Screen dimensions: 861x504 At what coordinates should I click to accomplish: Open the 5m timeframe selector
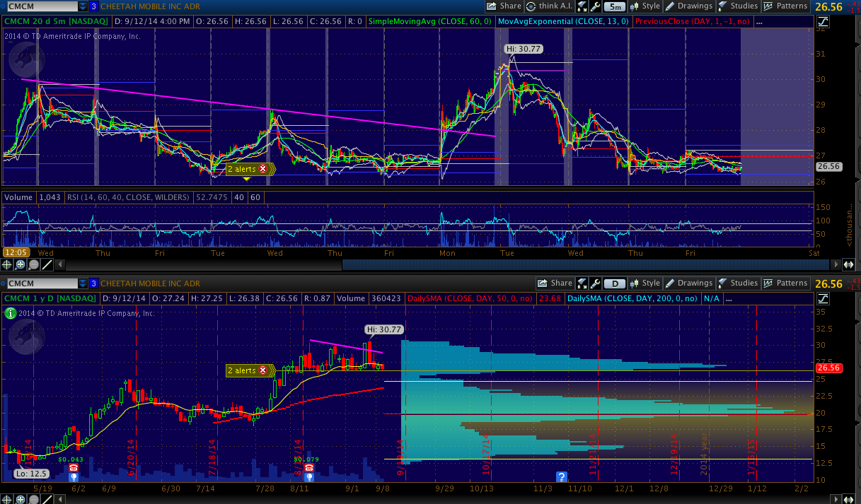[x=615, y=6]
